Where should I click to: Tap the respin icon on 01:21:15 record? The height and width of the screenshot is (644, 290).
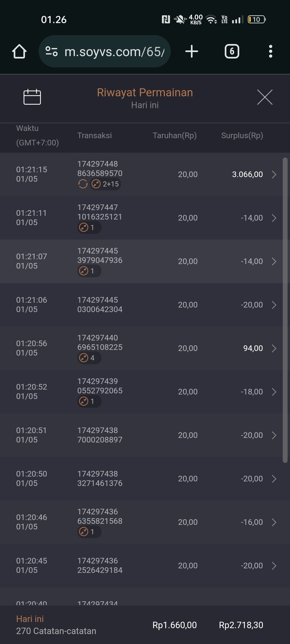(x=83, y=184)
